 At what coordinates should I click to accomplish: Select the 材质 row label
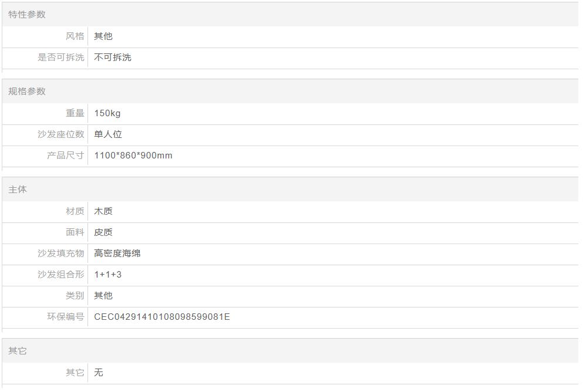pos(75,211)
